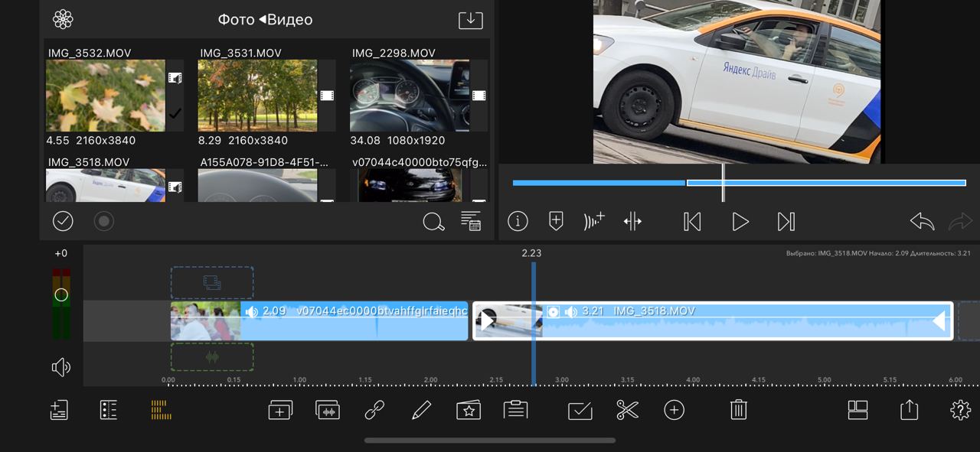Viewport: 980px width, 452px height.
Task: Select the IMG_3518.MOV timeline clip
Action: tap(713, 320)
